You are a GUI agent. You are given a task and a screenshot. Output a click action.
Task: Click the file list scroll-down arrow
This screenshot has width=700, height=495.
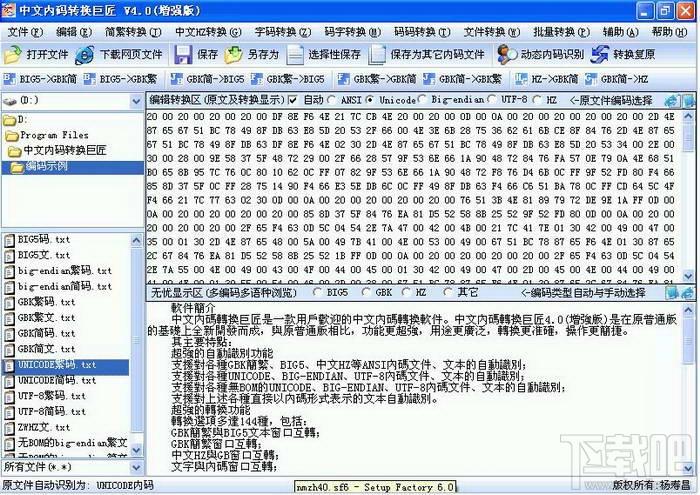click(x=137, y=450)
